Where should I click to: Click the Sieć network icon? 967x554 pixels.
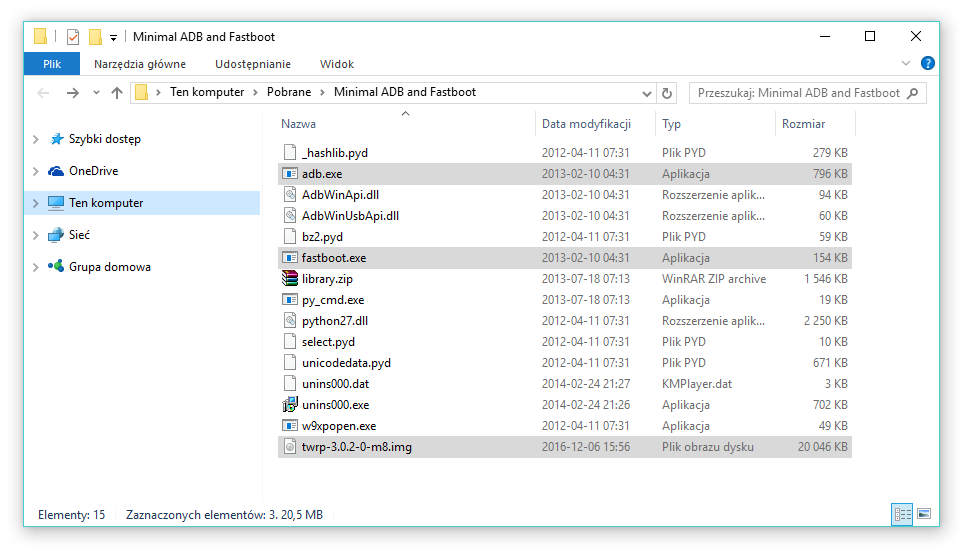tap(56, 234)
